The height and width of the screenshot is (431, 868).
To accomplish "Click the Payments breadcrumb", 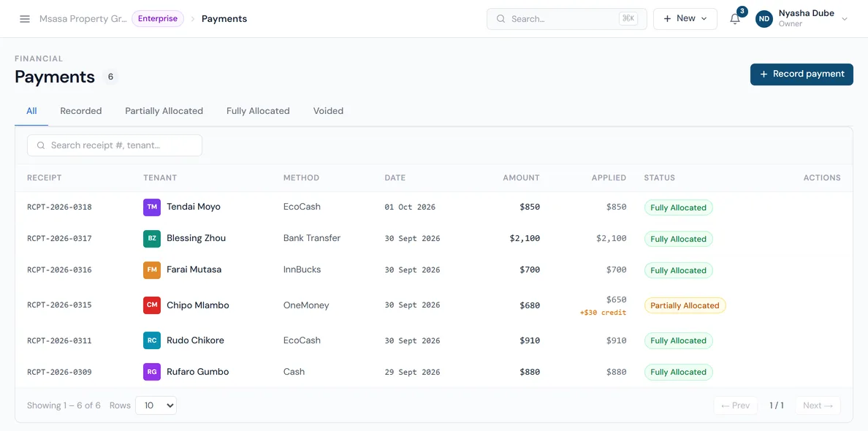I will (x=224, y=19).
